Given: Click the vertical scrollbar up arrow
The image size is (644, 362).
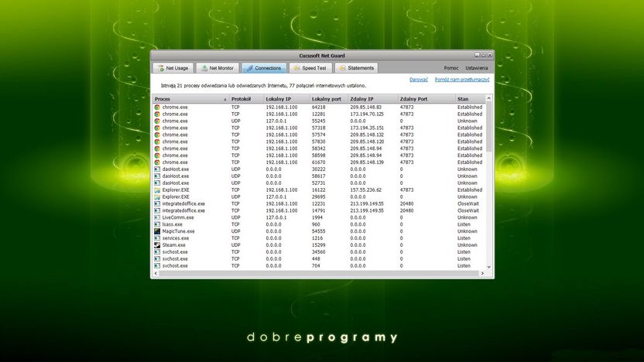Looking at the screenshot, I should 488,98.
